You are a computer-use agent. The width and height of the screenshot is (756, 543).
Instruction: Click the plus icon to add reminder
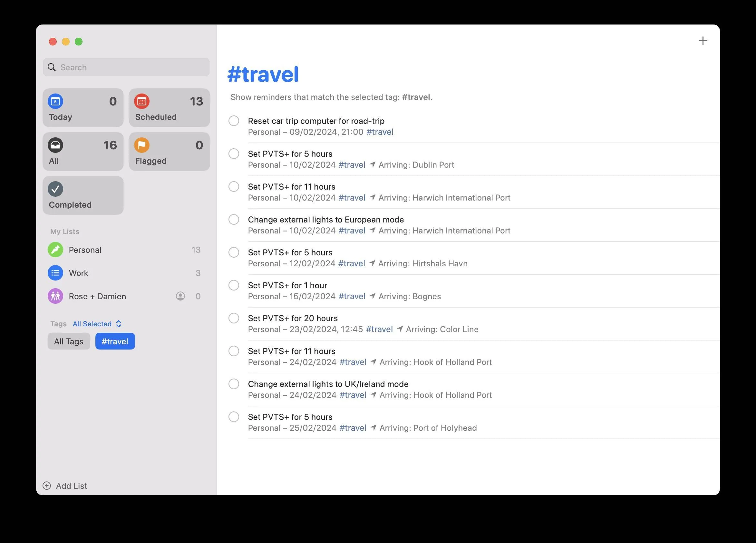tap(703, 41)
